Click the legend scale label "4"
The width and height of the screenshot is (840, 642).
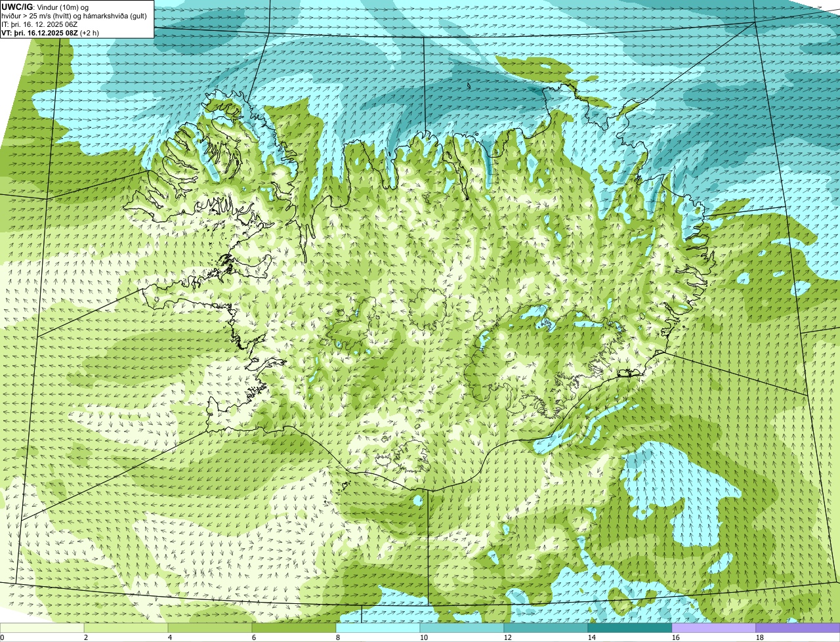[x=170, y=637]
